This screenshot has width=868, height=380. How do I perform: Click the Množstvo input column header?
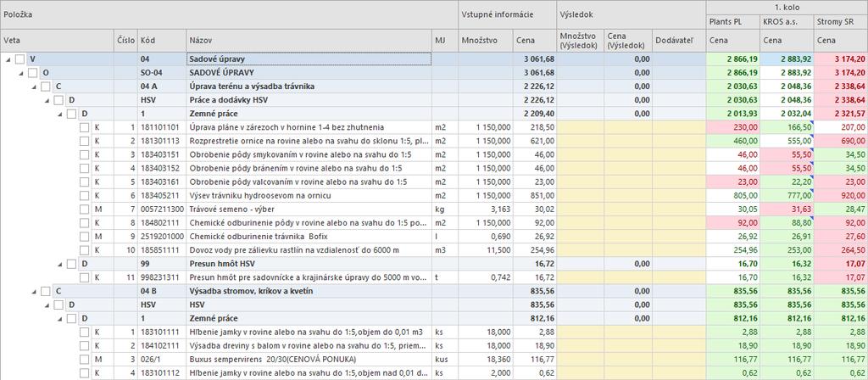point(485,41)
